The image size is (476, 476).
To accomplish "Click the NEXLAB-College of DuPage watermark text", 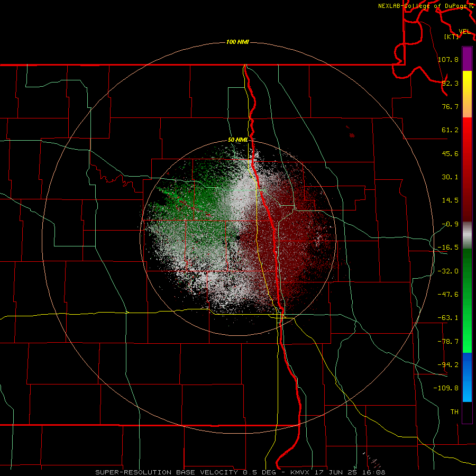I will pyautogui.click(x=423, y=6).
